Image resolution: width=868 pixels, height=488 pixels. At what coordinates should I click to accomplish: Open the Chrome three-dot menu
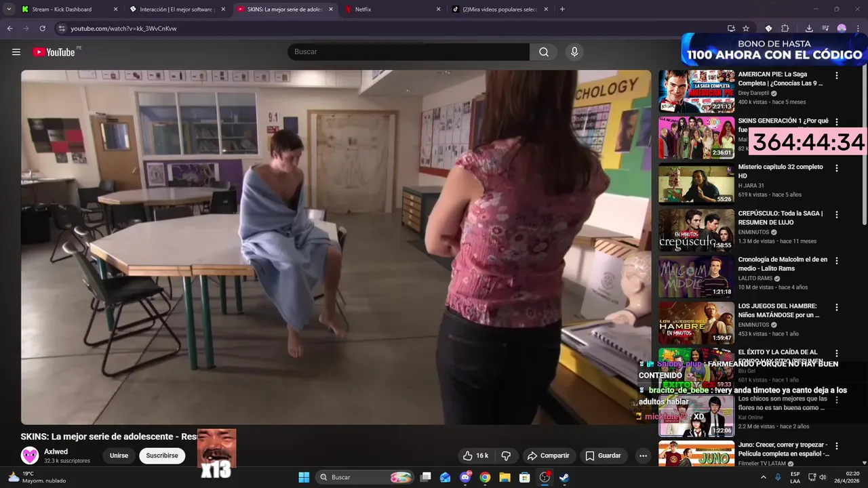(x=858, y=28)
